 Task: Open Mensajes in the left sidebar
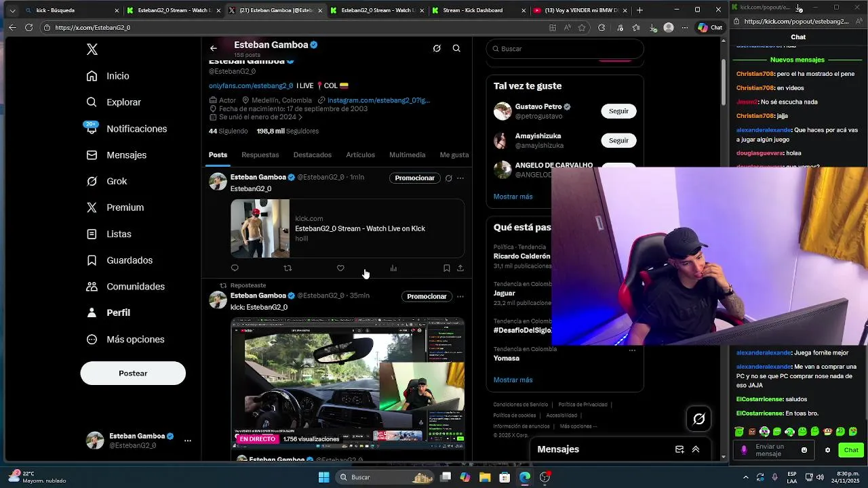click(x=117, y=155)
